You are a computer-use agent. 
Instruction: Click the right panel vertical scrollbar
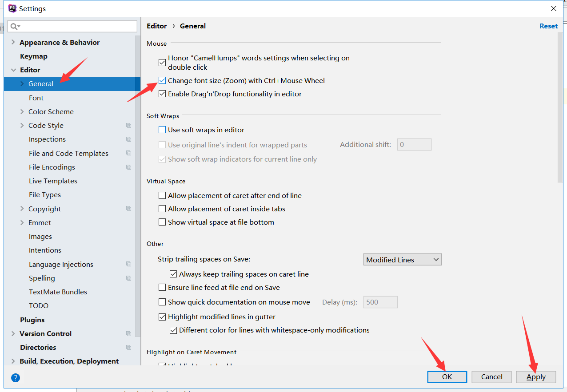(x=560, y=107)
